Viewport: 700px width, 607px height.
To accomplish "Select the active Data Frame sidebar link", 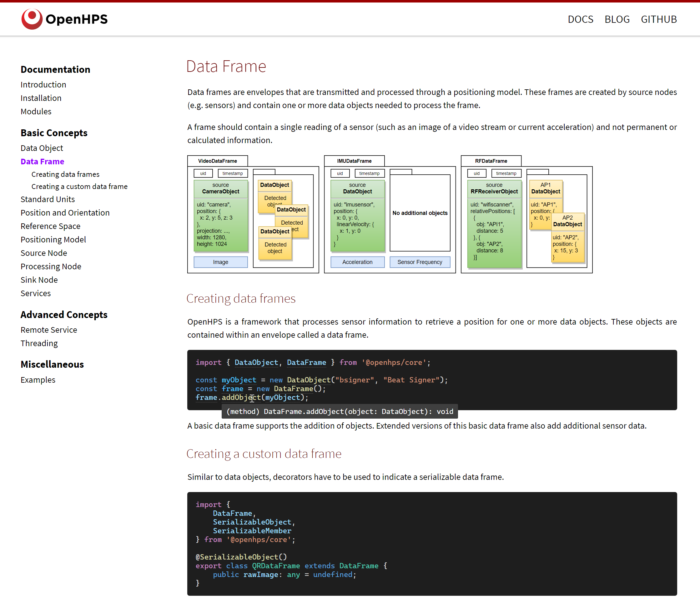I will click(43, 162).
